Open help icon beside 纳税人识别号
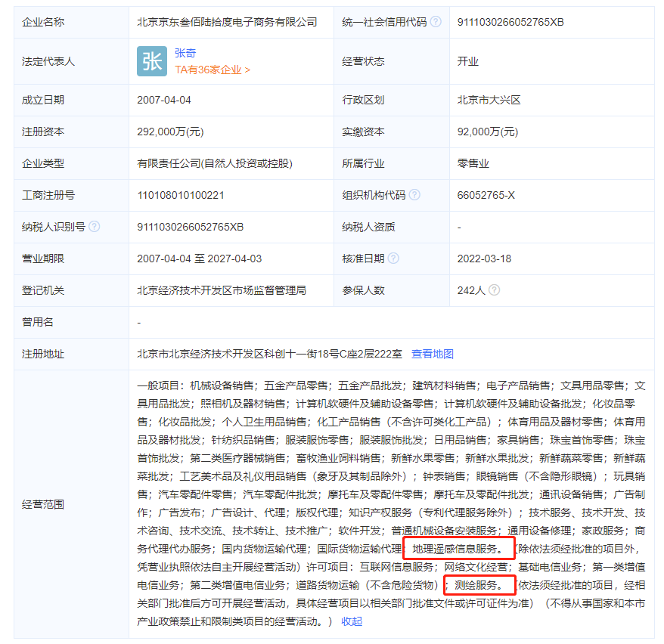Screen dimensions: 664x644 [95, 226]
